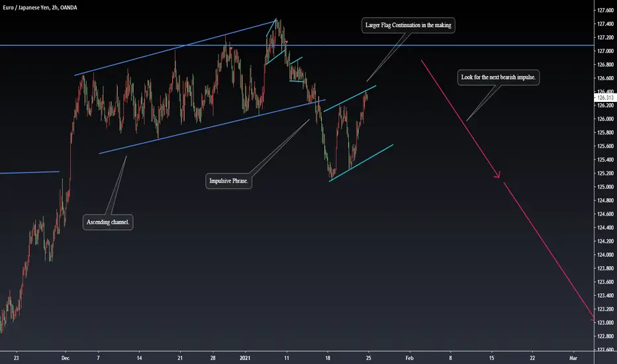This screenshot has width=617, height=364.
Task: Click the 'Feb' label on time axis
Action: pos(410,358)
